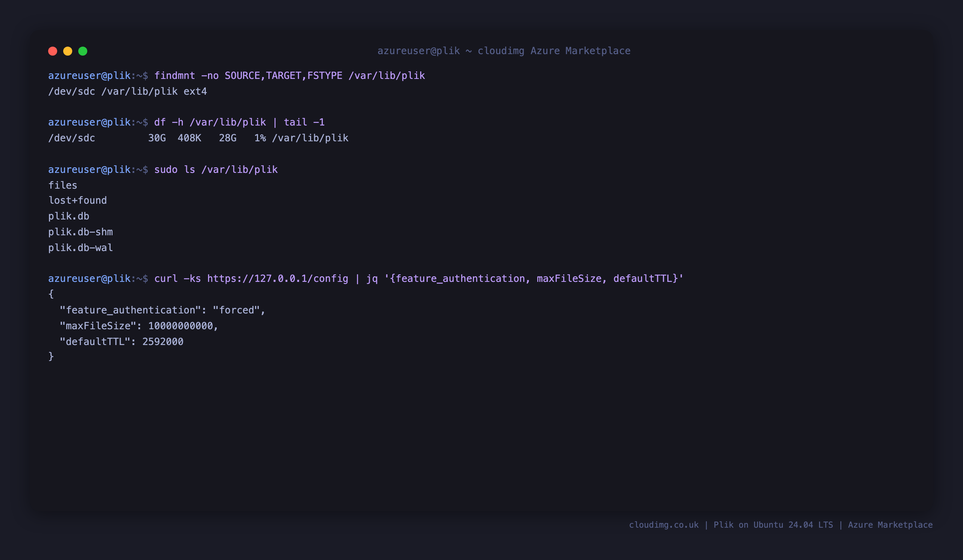The height and width of the screenshot is (560, 963).
Task: Click the 'plik.db-shm' file name
Action: point(81,232)
